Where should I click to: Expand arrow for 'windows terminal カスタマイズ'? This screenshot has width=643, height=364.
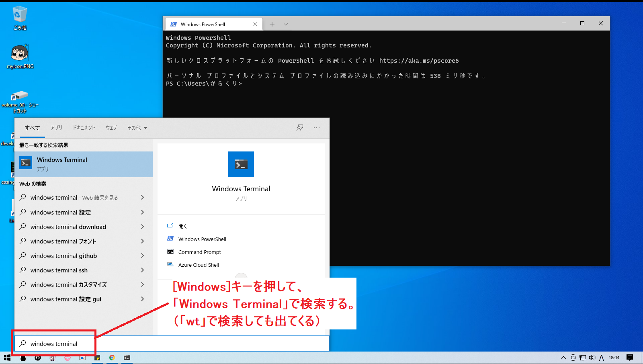[x=142, y=284]
